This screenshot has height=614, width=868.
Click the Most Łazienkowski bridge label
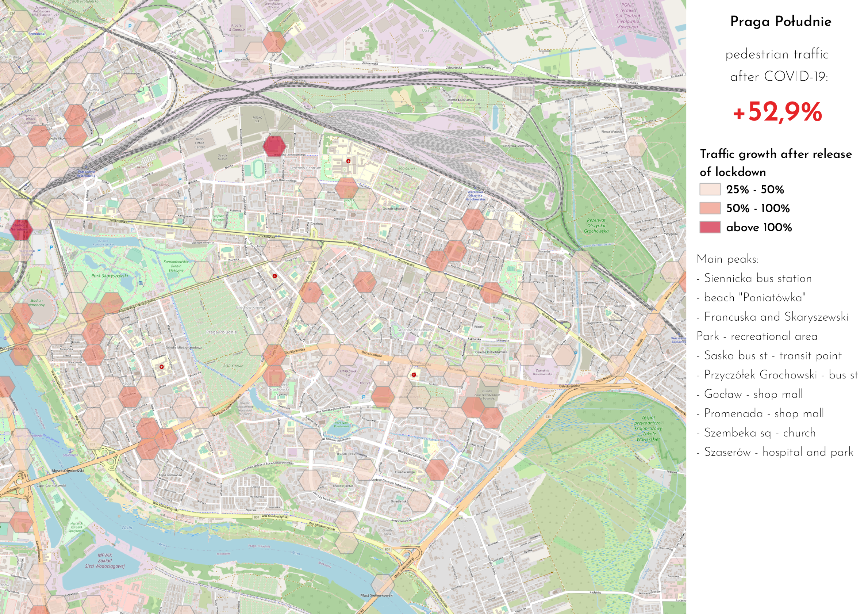pos(68,471)
